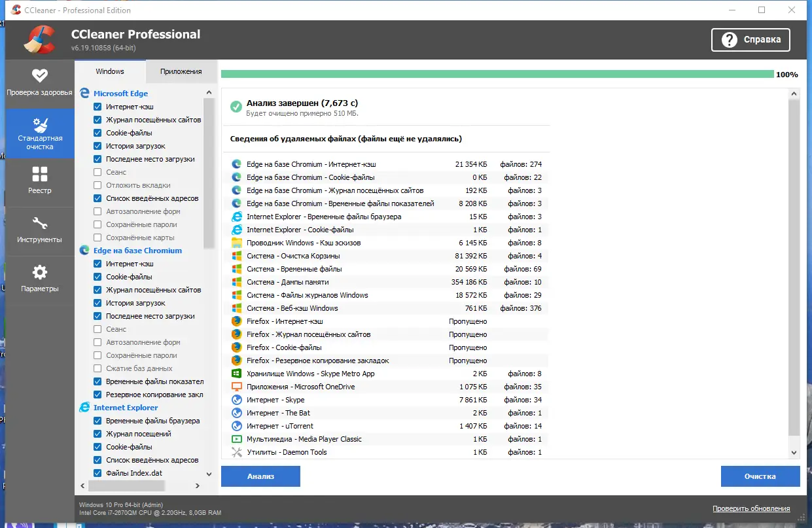Click the green 100% progress bar
812x528 pixels.
pyautogui.click(x=497, y=74)
